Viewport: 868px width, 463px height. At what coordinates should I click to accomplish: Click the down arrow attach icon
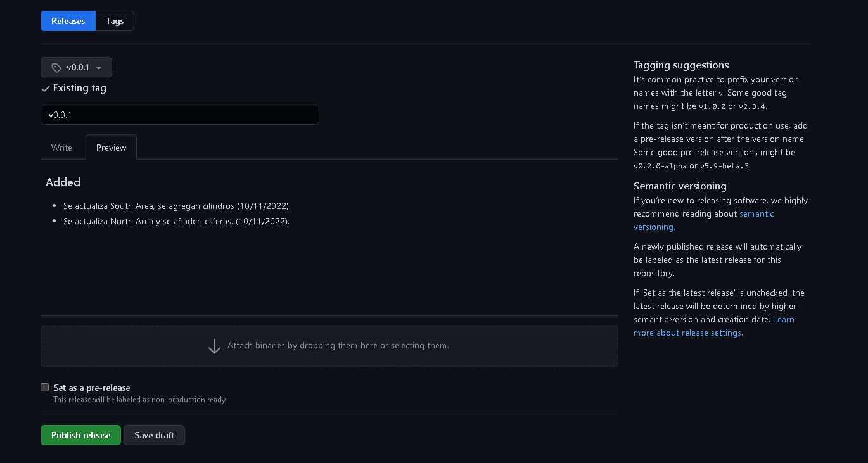(214, 346)
